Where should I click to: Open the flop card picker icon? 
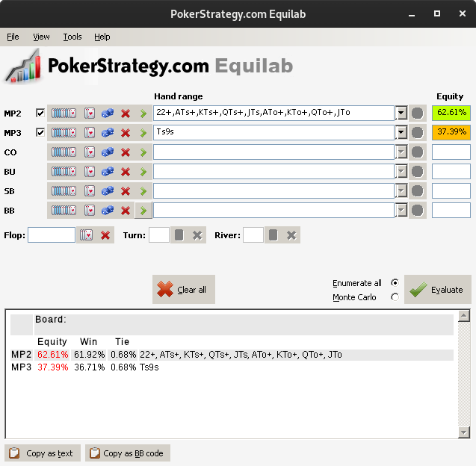(87, 235)
